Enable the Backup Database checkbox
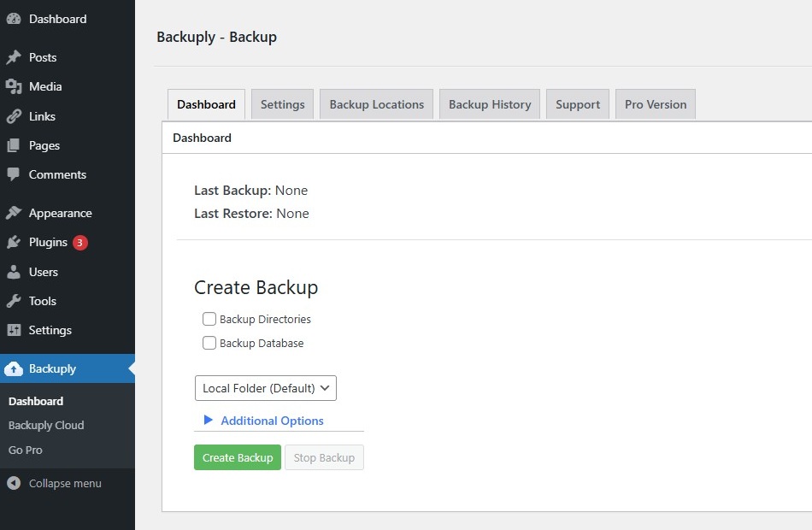The image size is (812, 530). (209, 343)
